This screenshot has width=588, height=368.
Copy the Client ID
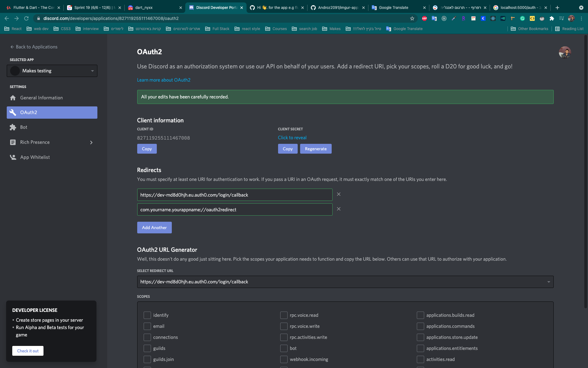pos(147,149)
